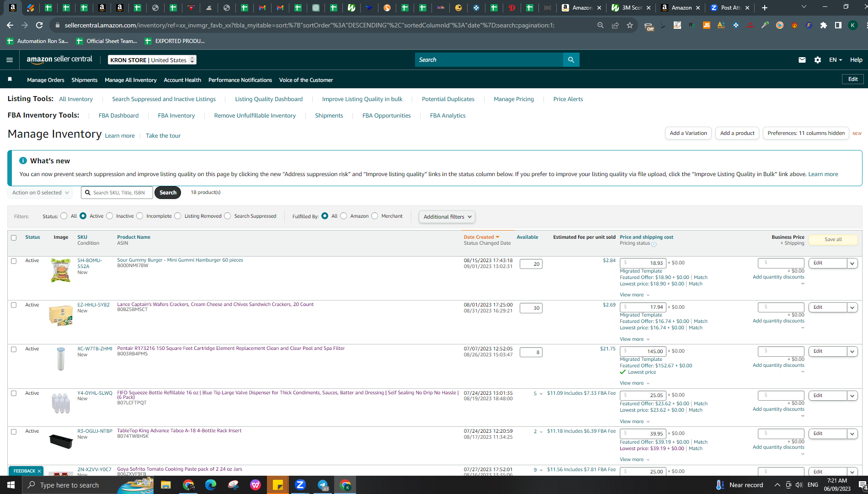Check the FIFO Squeeze Bottle row checkbox
The image size is (868, 494).
(x=14, y=393)
